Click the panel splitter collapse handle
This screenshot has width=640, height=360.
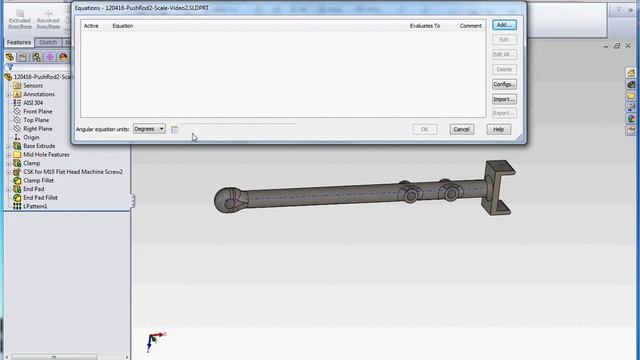coord(133,200)
